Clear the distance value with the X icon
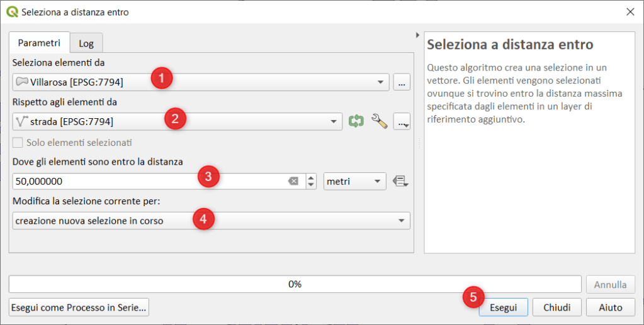 (x=293, y=182)
